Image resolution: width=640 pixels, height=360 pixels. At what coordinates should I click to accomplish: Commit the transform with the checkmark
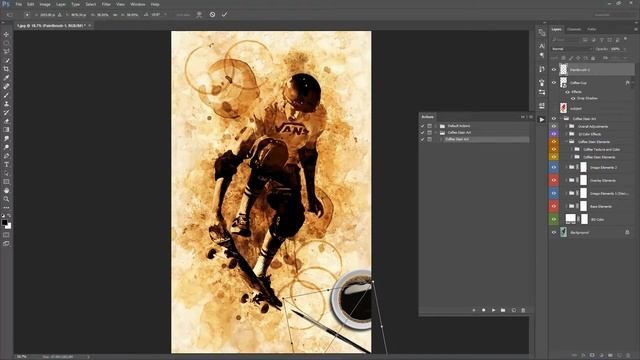point(224,14)
